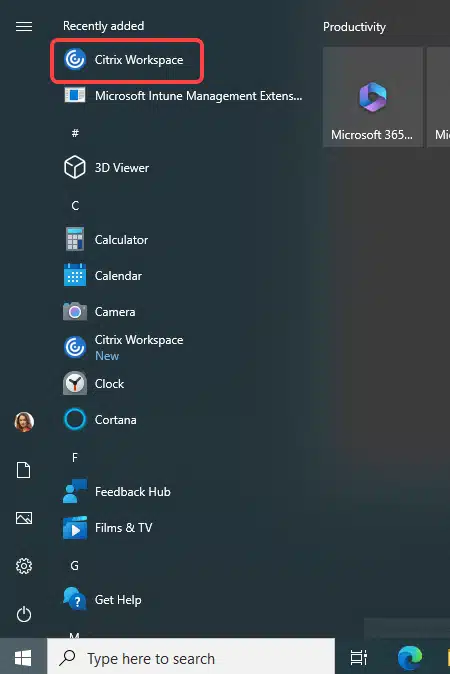Viewport: 450px width, 674px height.
Task: Launch Microsoft Intune Management Extension
Action: click(x=184, y=95)
